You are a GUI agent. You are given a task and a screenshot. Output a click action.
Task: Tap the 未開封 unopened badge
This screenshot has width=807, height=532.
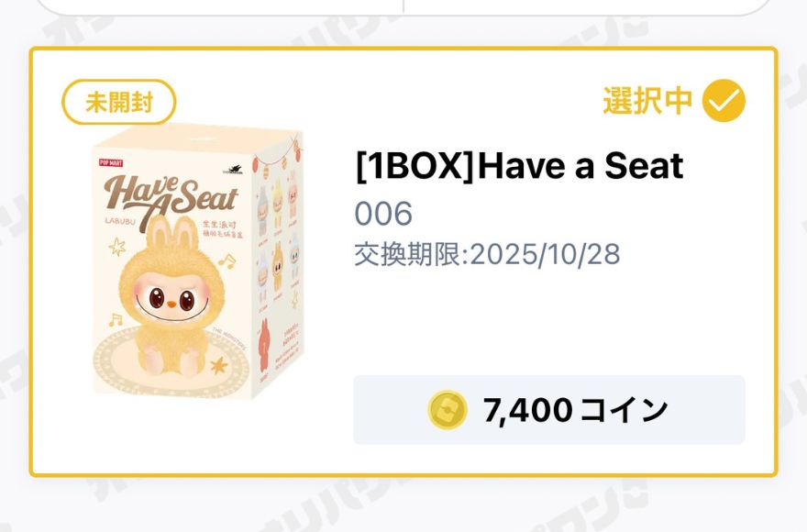click(x=119, y=102)
